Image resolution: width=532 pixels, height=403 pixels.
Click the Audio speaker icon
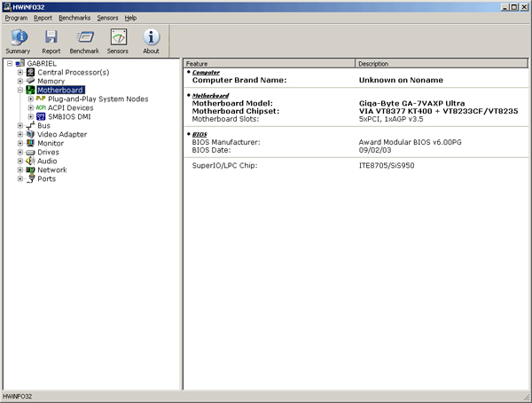(x=30, y=161)
